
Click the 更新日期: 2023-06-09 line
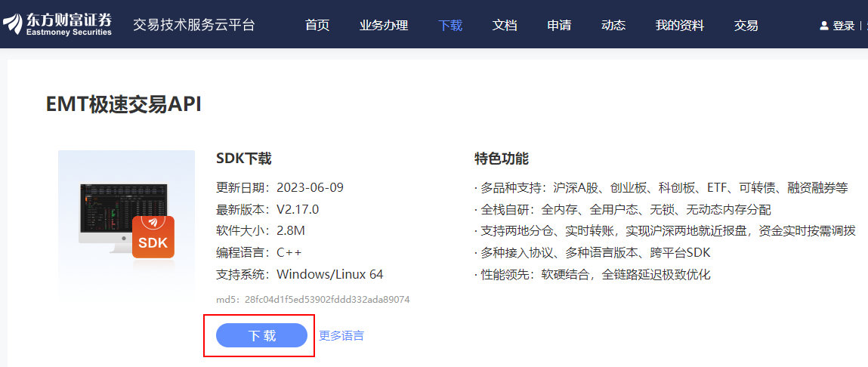pos(280,187)
